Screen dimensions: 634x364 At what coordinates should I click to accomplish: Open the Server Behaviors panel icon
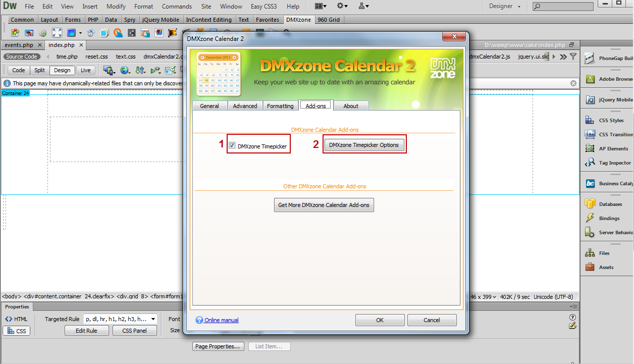coord(590,232)
